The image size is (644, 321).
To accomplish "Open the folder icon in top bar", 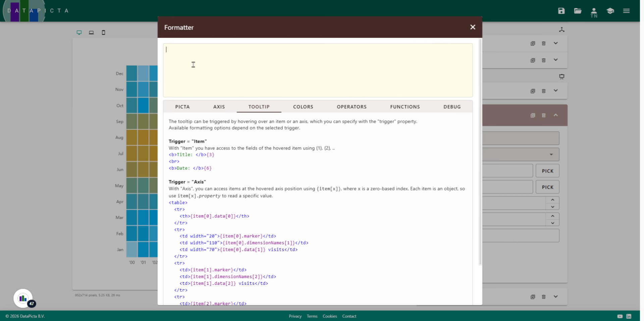I will click(x=578, y=11).
